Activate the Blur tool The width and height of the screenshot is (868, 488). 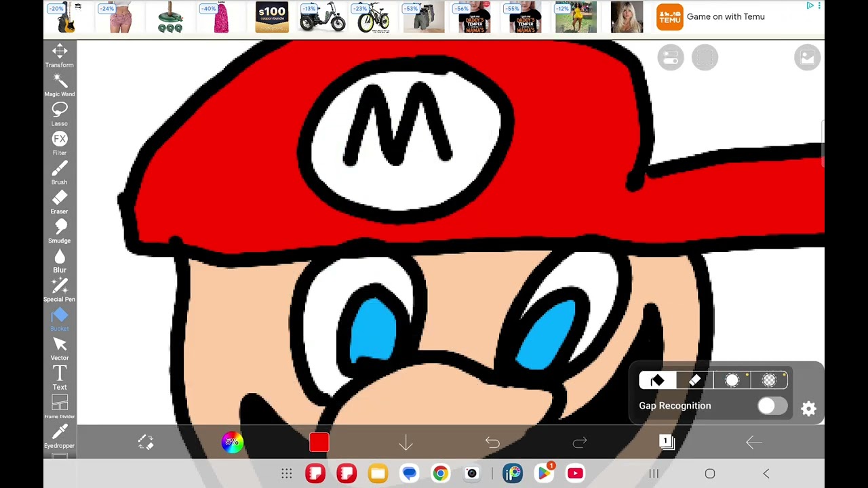pyautogui.click(x=60, y=260)
